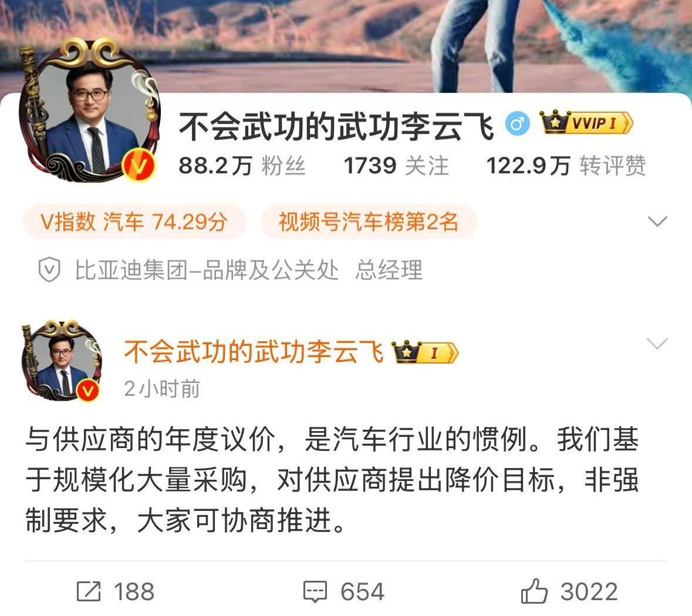
Task: Tap the orange V badge on large avatar
Action: point(139,166)
